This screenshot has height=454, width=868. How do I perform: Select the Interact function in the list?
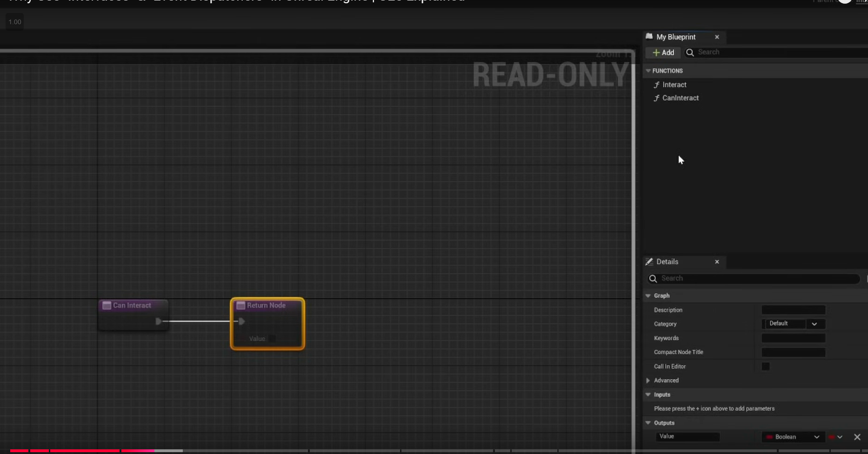674,85
